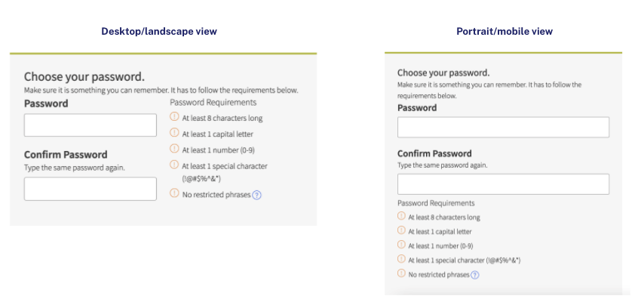
Task: Click the number requirement status icon, desktop view
Action: pos(174,149)
